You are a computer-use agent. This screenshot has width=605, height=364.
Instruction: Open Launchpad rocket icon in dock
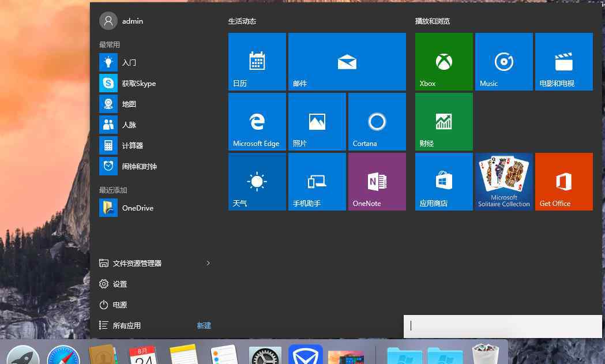22,355
